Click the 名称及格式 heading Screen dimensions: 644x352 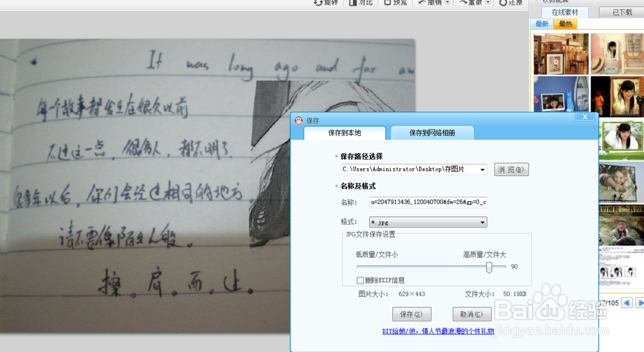357,186
